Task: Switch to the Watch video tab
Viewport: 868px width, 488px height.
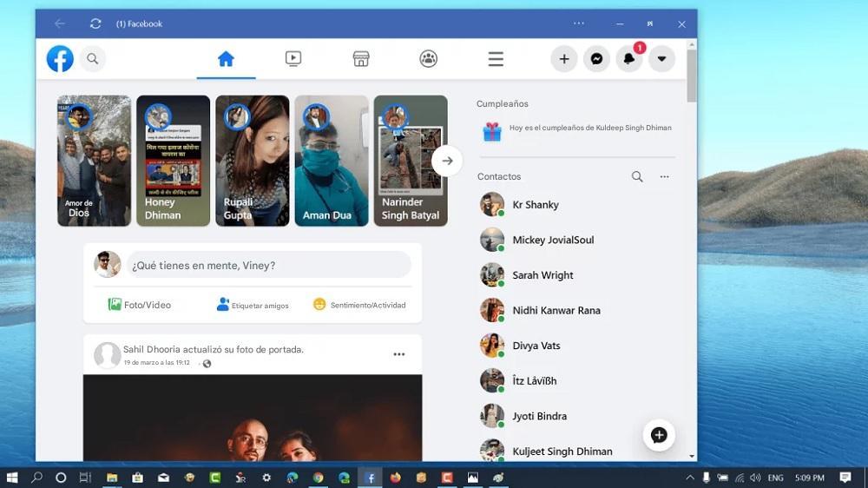Action: pos(293,59)
